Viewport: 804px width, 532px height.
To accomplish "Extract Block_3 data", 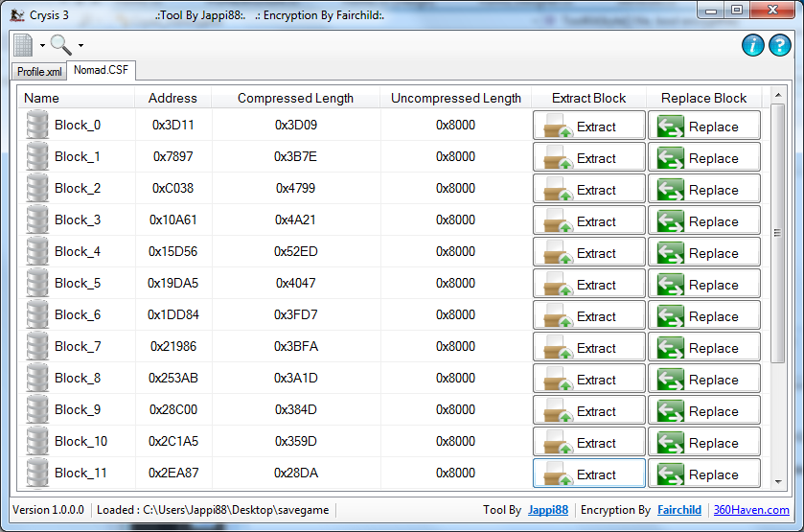I will [x=588, y=221].
